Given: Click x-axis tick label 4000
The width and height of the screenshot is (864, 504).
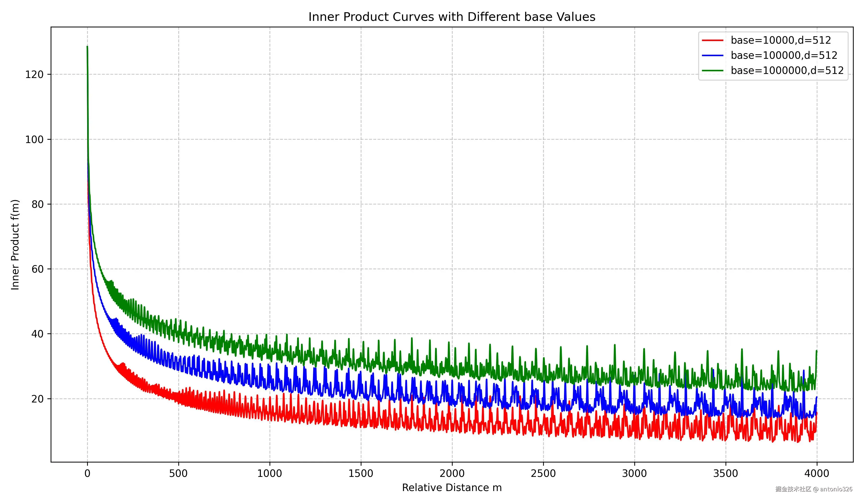Looking at the screenshot, I should pos(817,474).
